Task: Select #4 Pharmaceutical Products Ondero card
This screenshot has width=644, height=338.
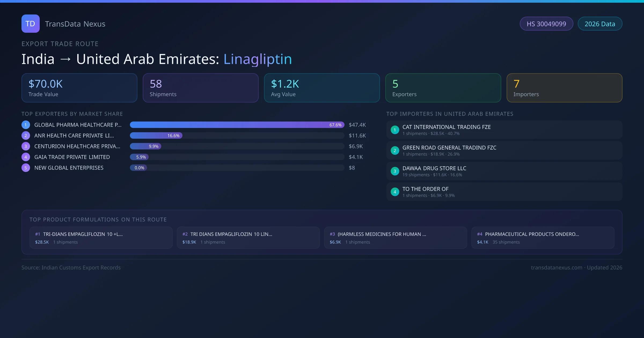Action: pyautogui.click(x=543, y=238)
